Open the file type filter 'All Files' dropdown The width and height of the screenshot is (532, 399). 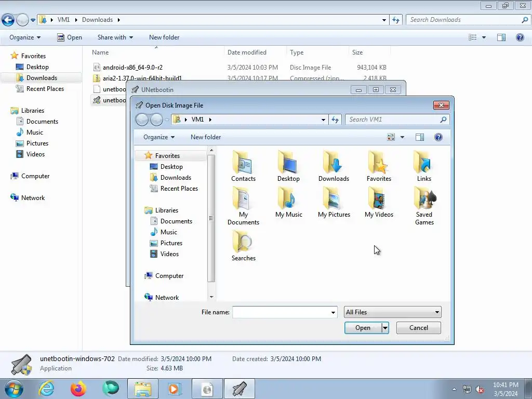pos(393,312)
